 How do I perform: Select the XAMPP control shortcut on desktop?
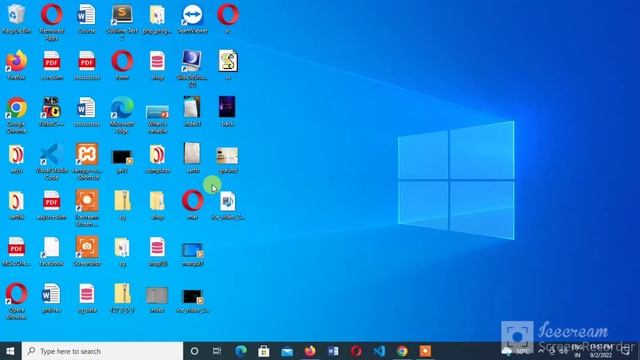87,162
